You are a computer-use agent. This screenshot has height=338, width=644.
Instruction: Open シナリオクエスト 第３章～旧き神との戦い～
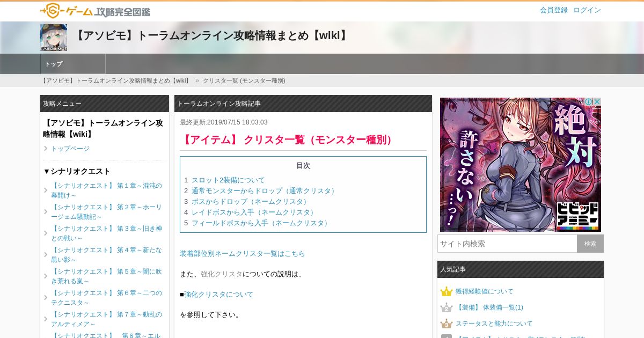coord(106,233)
